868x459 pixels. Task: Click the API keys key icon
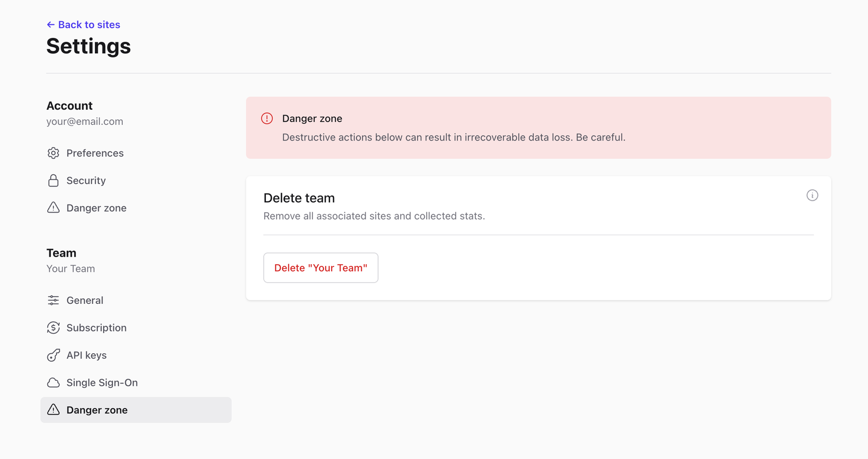[53, 355]
